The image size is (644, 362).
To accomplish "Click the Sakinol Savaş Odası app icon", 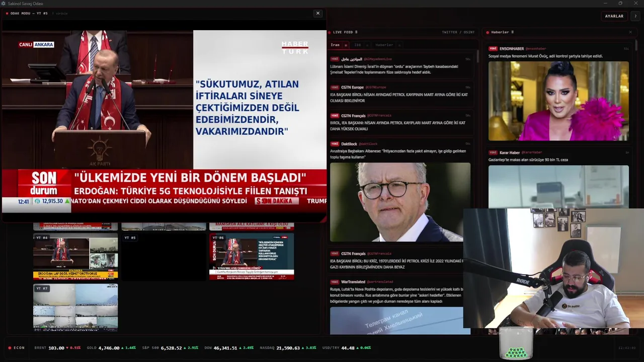I will coord(4,4).
